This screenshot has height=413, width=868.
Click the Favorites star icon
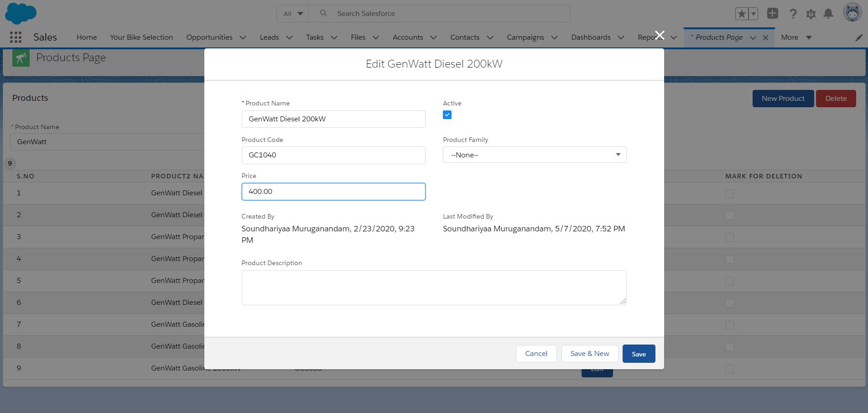click(x=742, y=14)
